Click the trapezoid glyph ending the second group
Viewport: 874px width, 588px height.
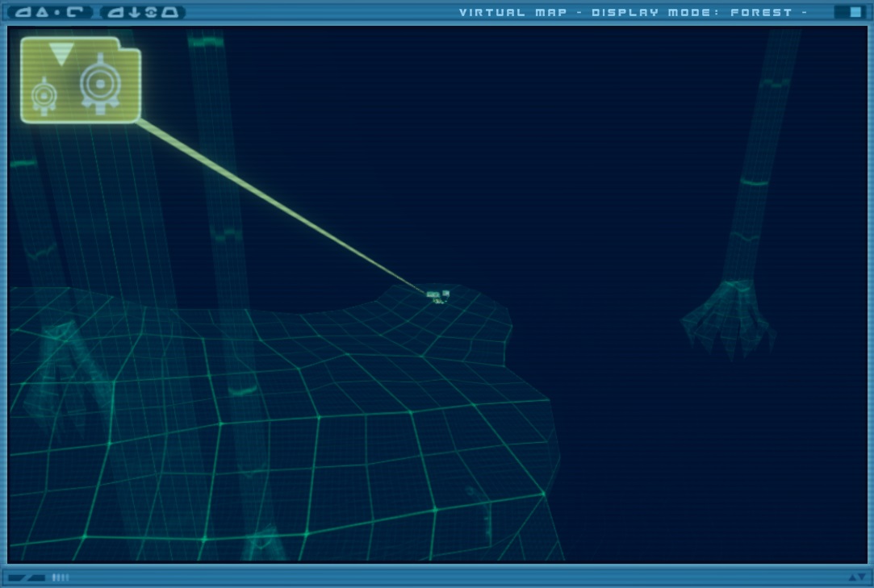(171, 12)
